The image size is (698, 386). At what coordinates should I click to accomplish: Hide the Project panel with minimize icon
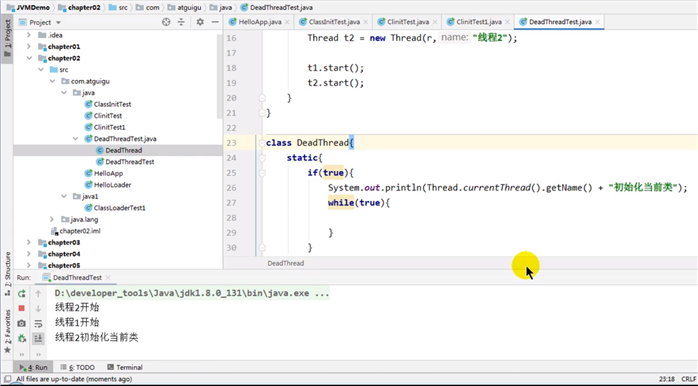pyautogui.click(x=215, y=22)
